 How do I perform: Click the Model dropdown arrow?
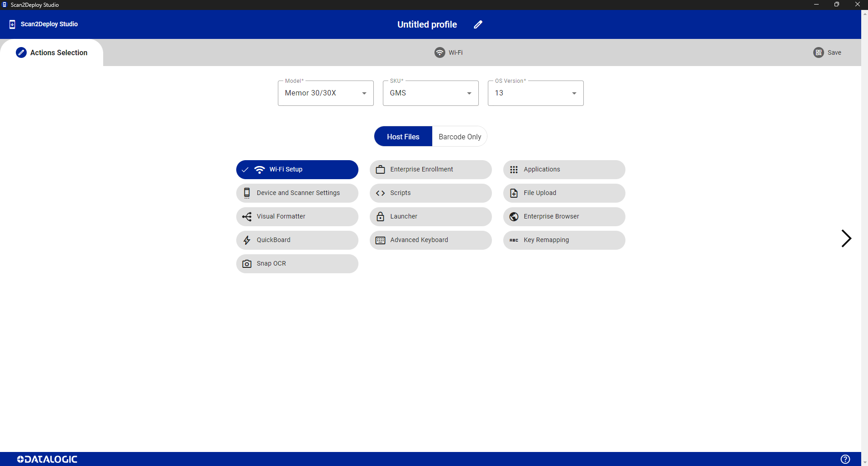(364, 93)
